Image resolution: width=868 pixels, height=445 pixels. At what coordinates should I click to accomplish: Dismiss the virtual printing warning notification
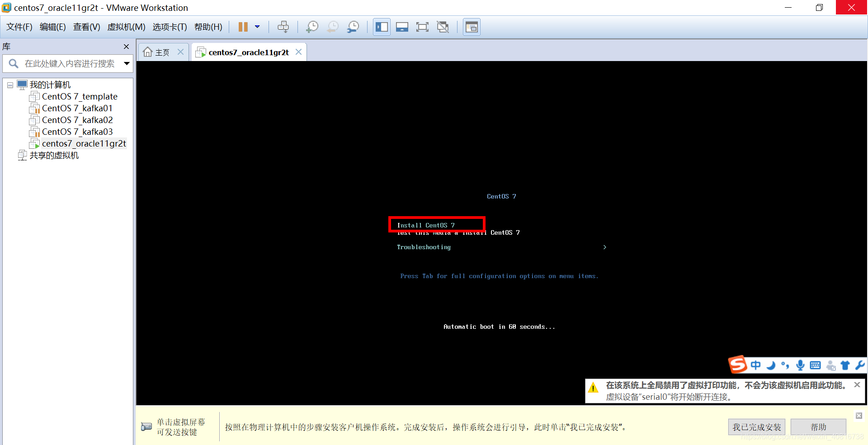click(857, 385)
